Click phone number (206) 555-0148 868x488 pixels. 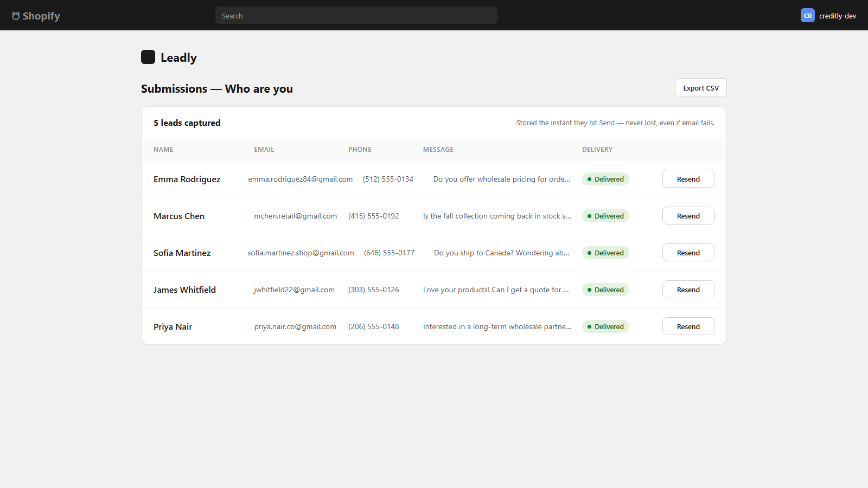pos(374,327)
